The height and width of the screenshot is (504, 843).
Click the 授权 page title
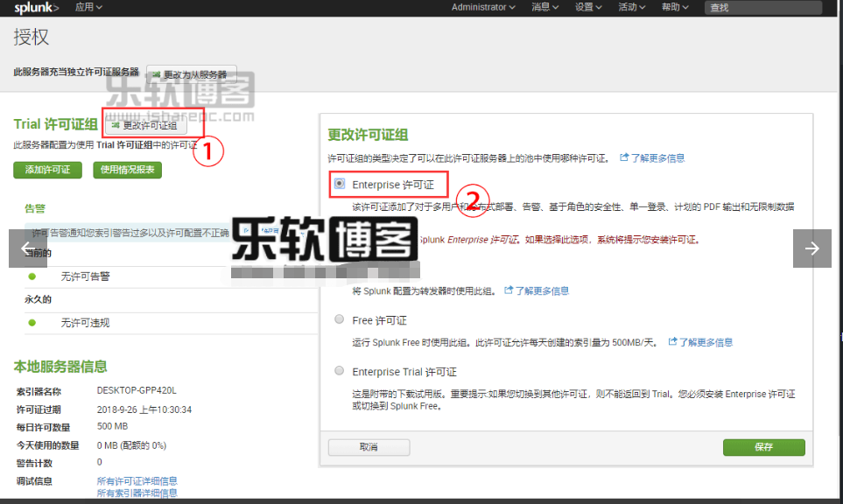(x=32, y=37)
